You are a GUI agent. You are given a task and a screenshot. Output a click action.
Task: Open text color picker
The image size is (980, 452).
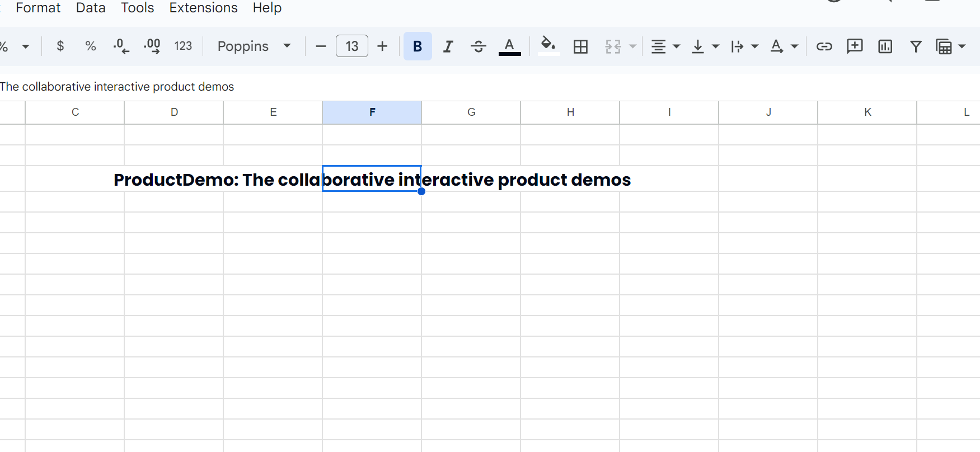tap(509, 46)
